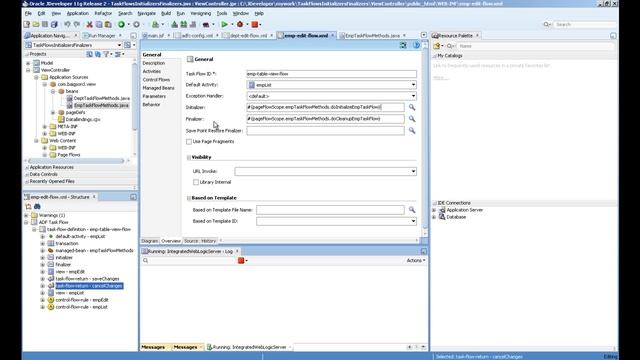
Task: Expand the Data Controls accordion
Action: [x=80, y=174]
